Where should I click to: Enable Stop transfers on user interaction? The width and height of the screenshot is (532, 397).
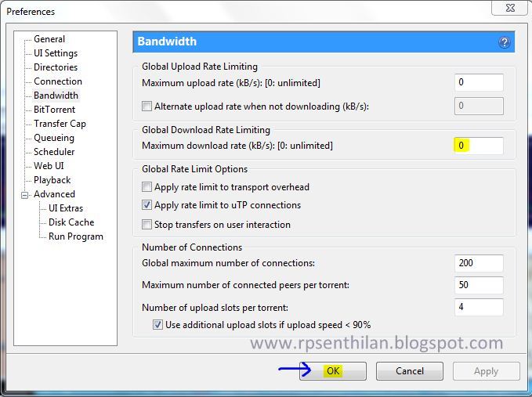(147, 225)
